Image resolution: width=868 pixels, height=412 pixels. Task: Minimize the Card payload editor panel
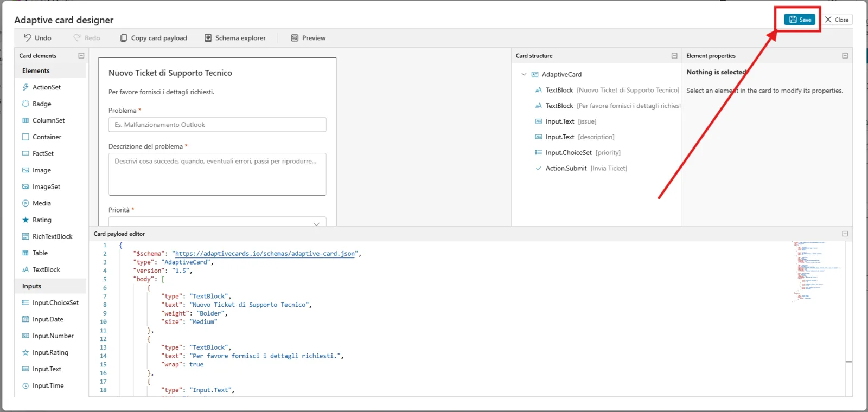(845, 234)
